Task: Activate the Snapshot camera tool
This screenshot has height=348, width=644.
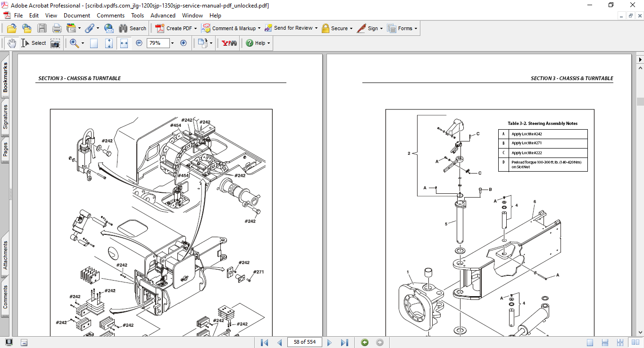Action: (55, 43)
